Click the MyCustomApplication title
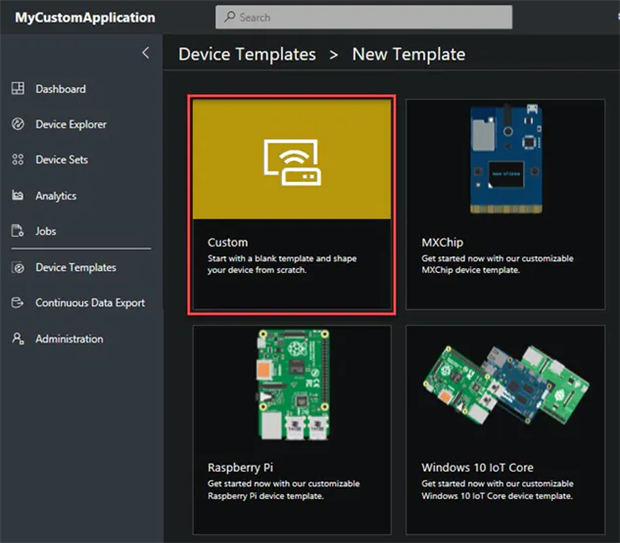The height and width of the screenshot is (543, 620). coord(85,17)
